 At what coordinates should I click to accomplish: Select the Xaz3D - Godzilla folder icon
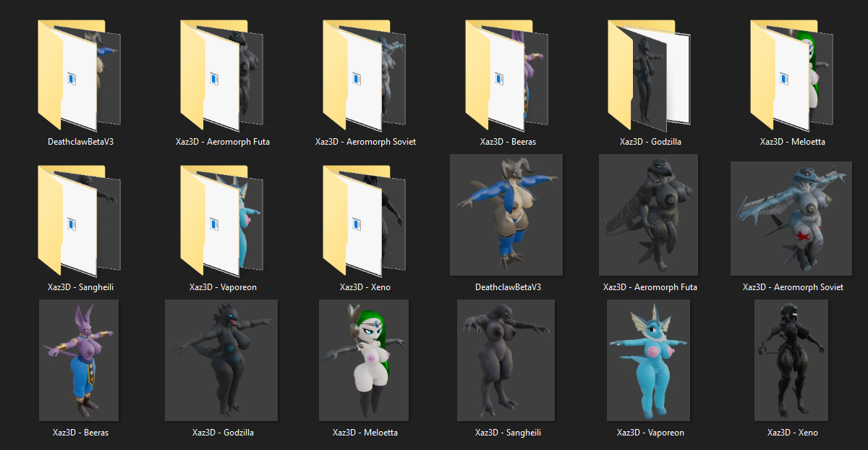click(650, 76)
